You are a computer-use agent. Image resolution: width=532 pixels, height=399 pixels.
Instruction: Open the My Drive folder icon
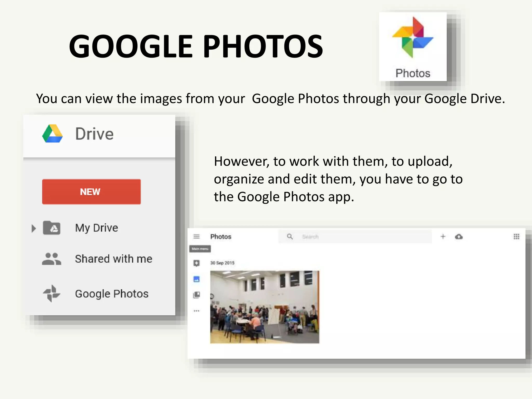point(51,228)
